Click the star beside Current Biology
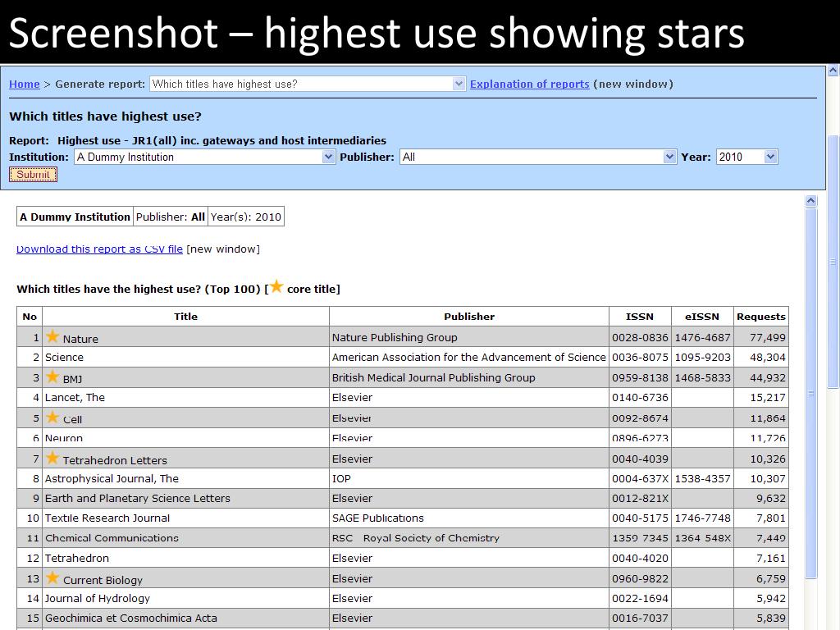The image size is (840, 630). tap(52, 577)
